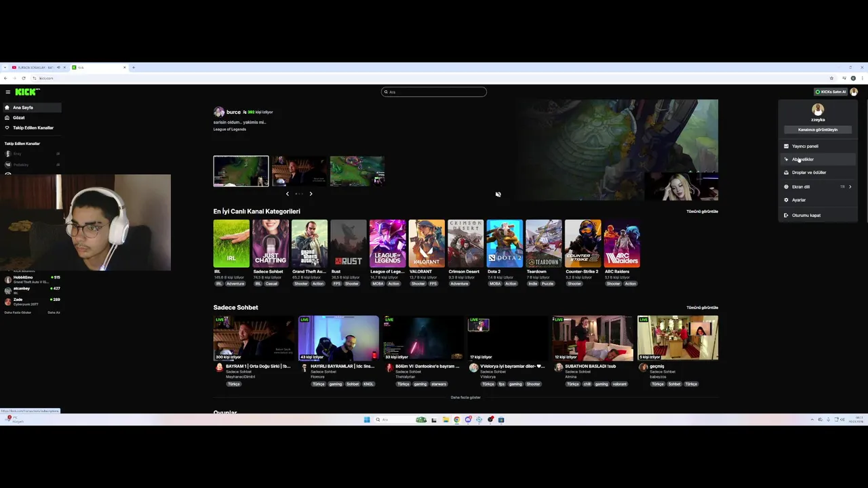Open the ARC Raiders category card
Viewport: 868px width, 488px height.
click(622, 243)
